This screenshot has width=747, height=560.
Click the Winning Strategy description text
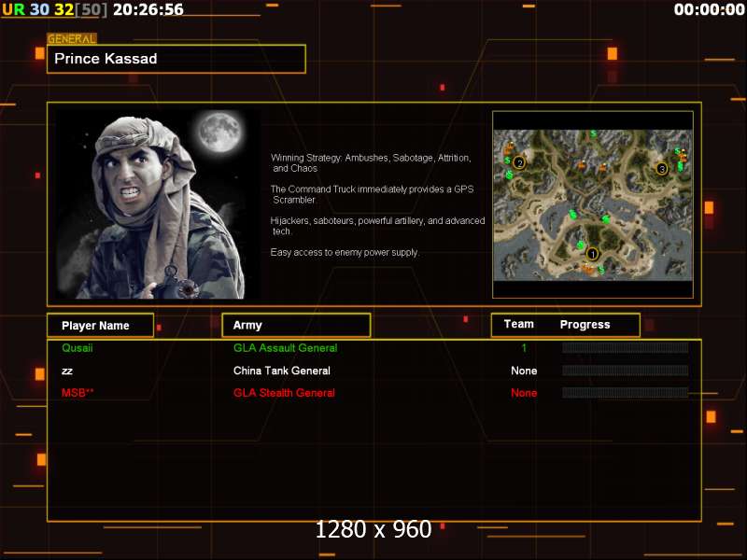(371, 162)
